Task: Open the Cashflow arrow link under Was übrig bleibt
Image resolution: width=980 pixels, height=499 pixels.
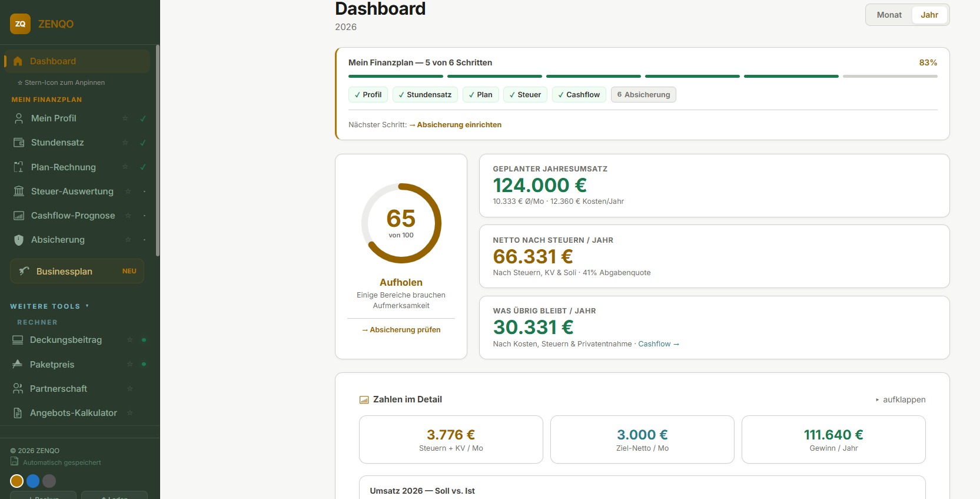Action: pos(659,344)
